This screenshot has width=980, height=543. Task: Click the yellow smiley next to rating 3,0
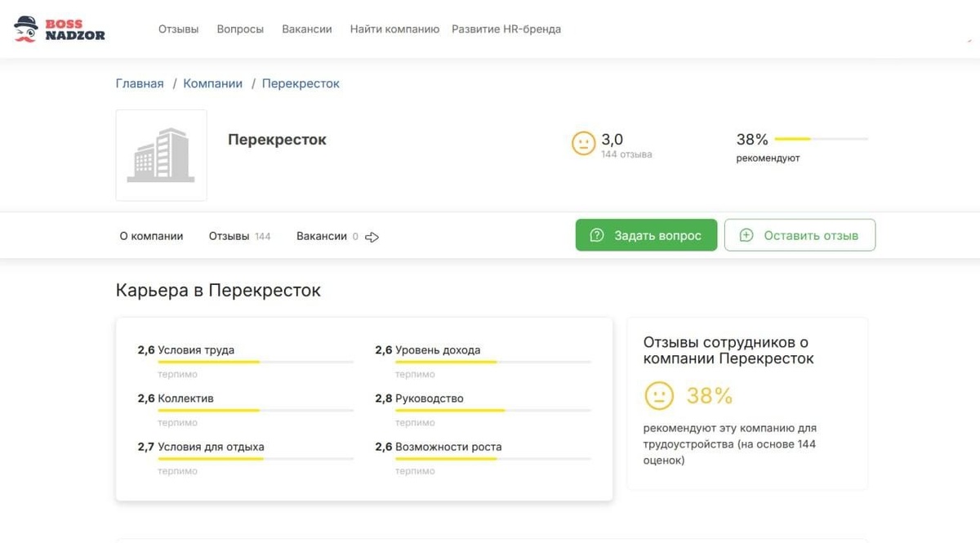click(583, 143)
